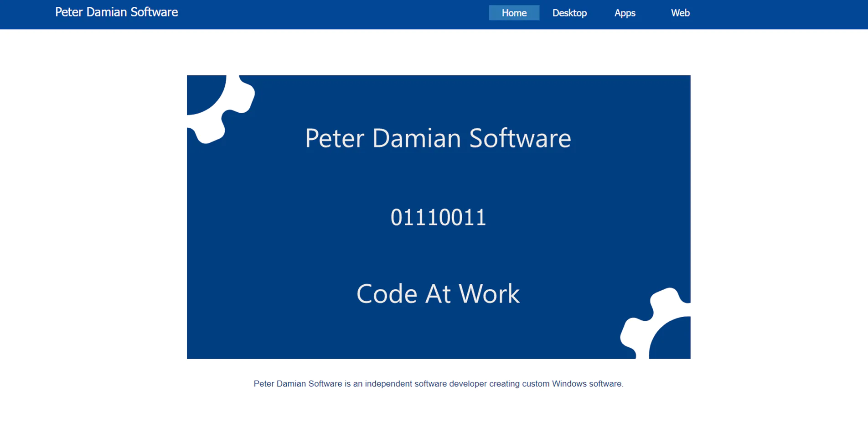Click the white gear graphic at banner bottom-right
The image size is (868, 434).
tap(656, 324)
